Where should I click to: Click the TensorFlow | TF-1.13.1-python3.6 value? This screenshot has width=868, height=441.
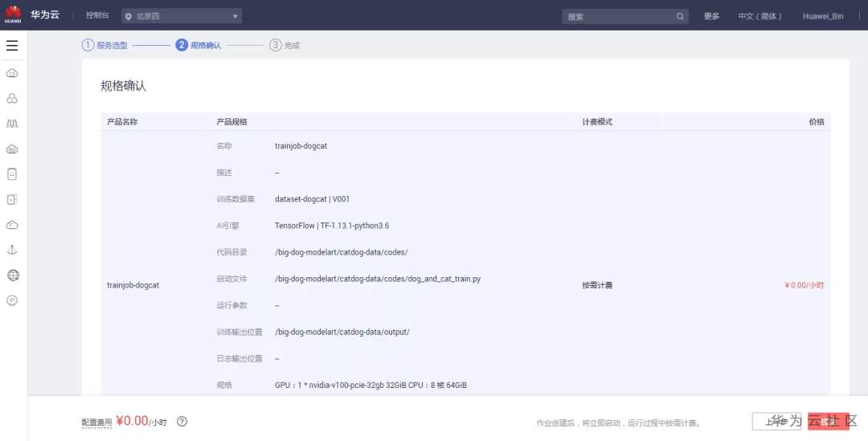pyautogui.click(x=332, y=226)
